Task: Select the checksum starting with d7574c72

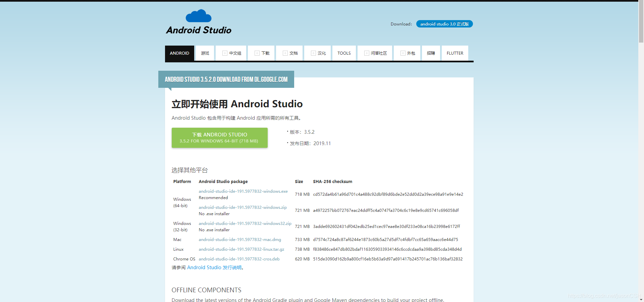Action: point(385,240)
